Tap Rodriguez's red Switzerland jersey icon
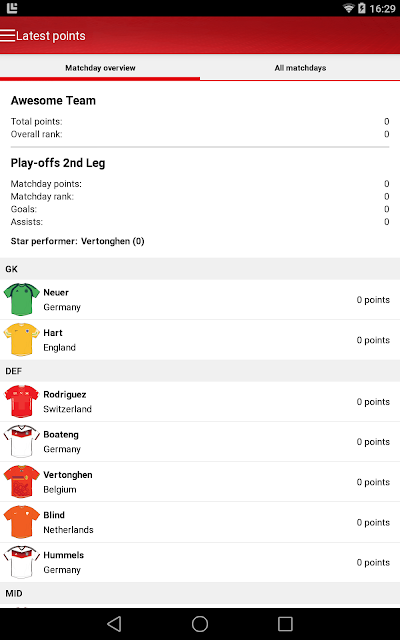 tap(22, 401)
